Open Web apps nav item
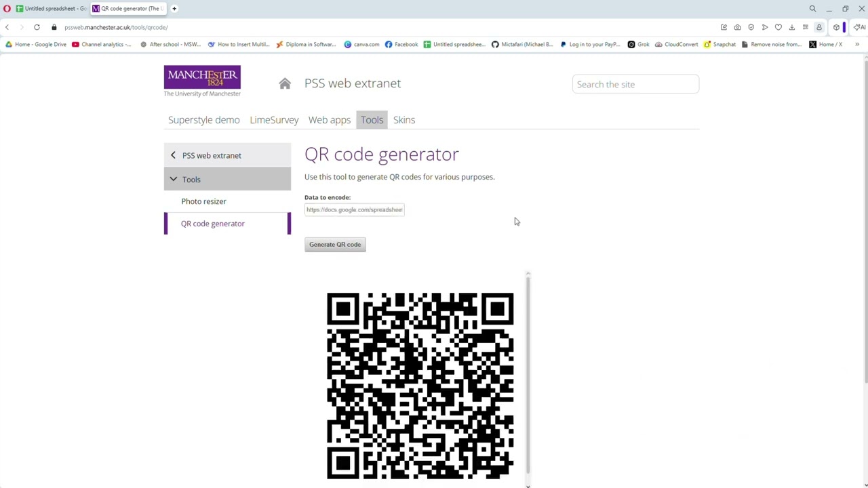 pos(330,120)
